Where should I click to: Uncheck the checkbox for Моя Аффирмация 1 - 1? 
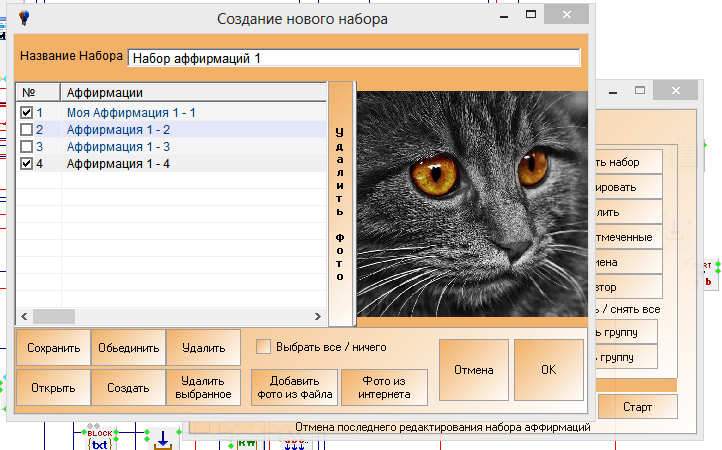tap(27, 113)
